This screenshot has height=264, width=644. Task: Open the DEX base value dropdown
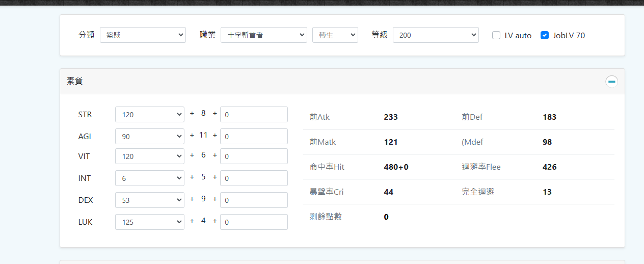pyautogui.click(x=150, y=200)
